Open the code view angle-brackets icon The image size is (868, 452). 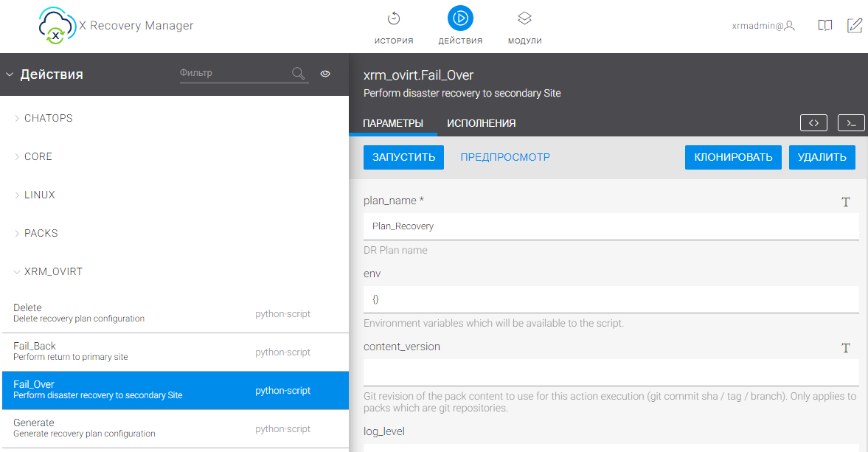813,123
